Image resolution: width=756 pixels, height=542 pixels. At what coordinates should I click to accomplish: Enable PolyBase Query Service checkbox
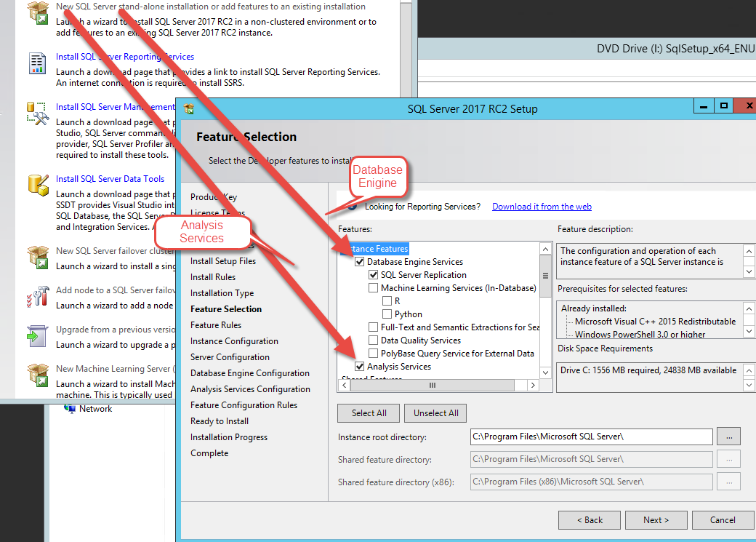[373, 354]
